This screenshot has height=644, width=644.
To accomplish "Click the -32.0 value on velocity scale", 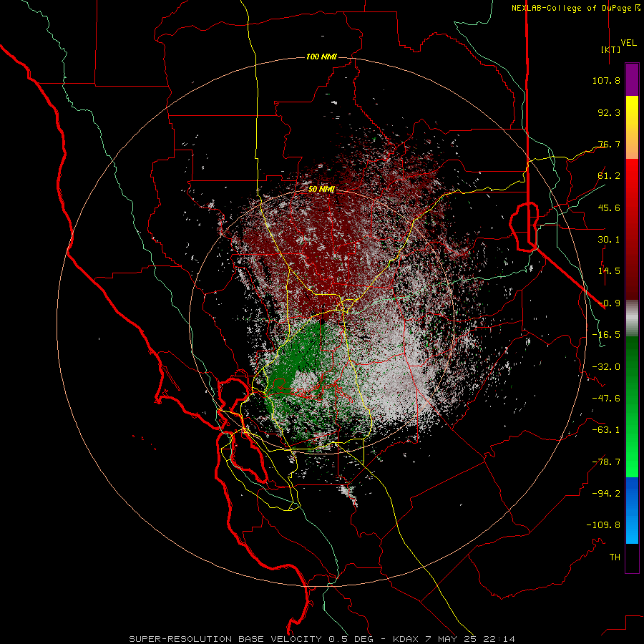I will 606,367.
